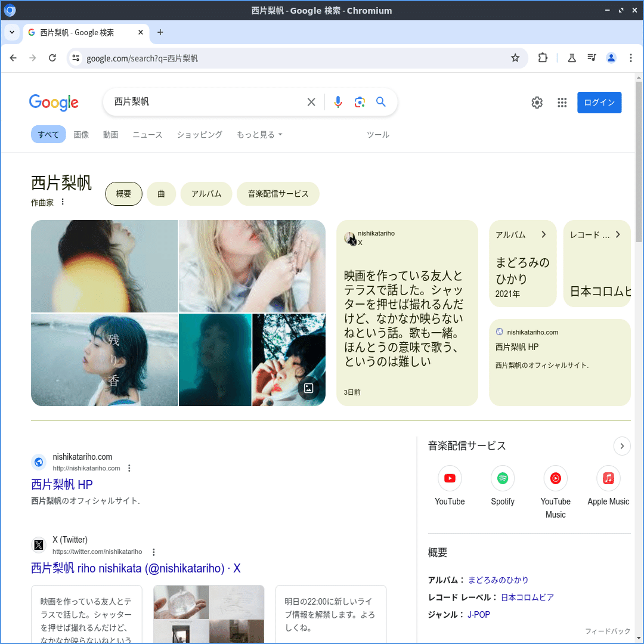
Task: Open media controls icon in toolbar
Action: [592, 58]
